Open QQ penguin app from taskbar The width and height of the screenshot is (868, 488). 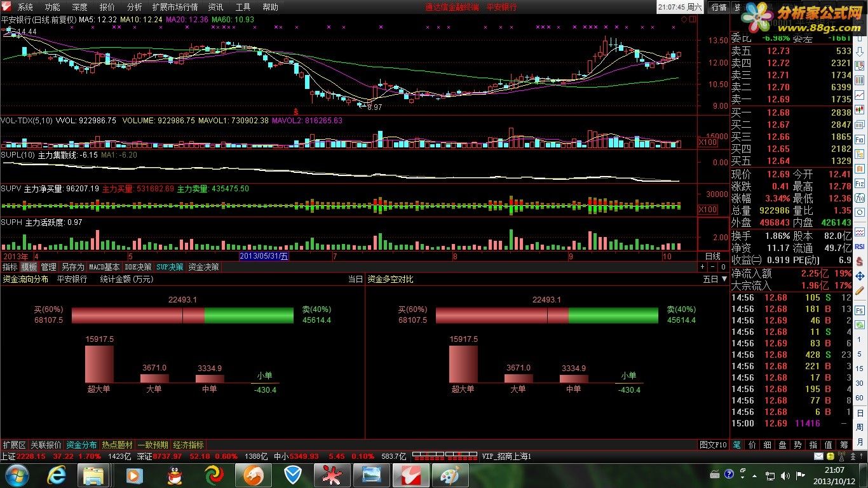coord(174,475)
